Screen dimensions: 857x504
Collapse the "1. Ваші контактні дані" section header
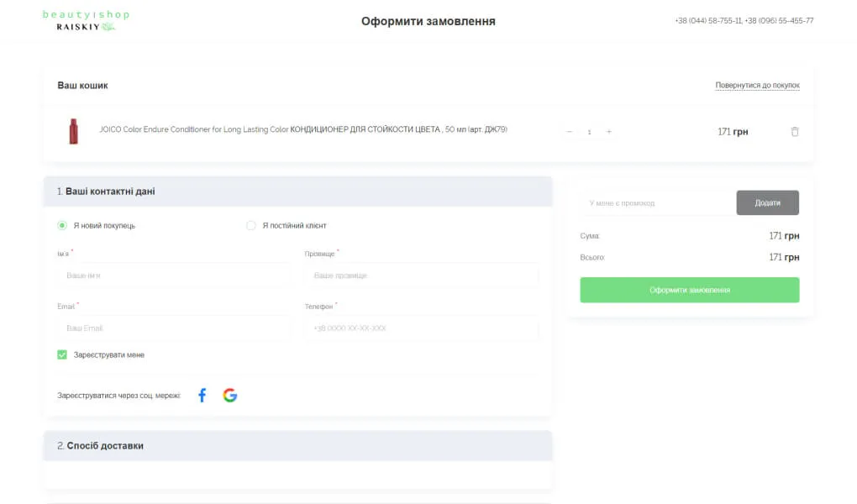[x=298, y=192]
